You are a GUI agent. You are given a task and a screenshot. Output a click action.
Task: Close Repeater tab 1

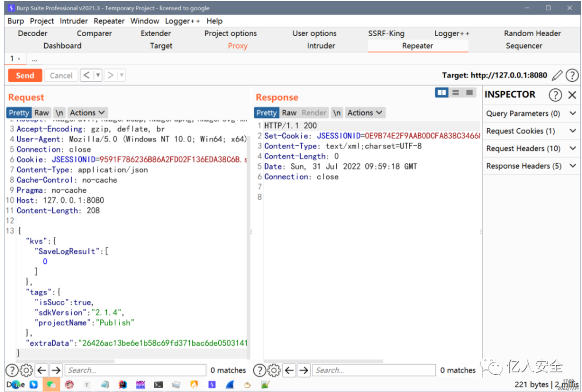pyautogui.click(x=19, y=59)
